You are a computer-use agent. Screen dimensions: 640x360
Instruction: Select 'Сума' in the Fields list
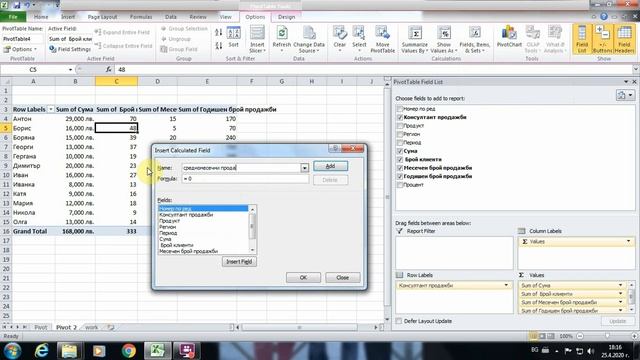[203, 239]
